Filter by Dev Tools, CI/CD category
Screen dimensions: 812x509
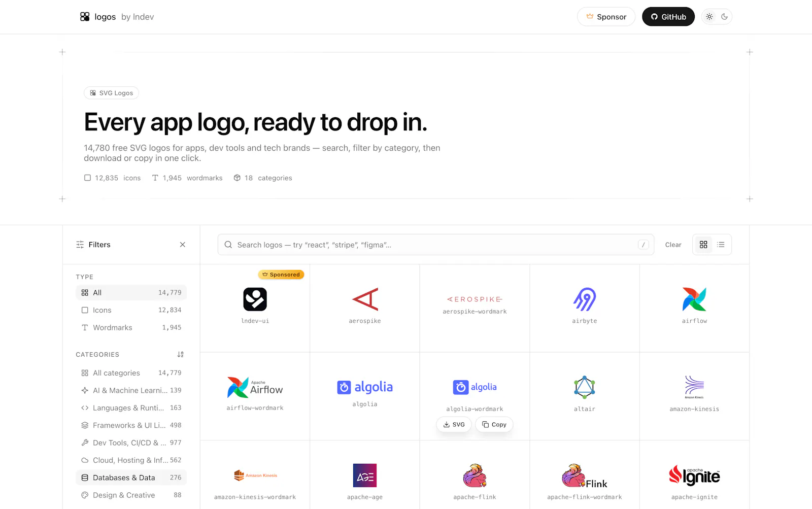pos(131,443)
